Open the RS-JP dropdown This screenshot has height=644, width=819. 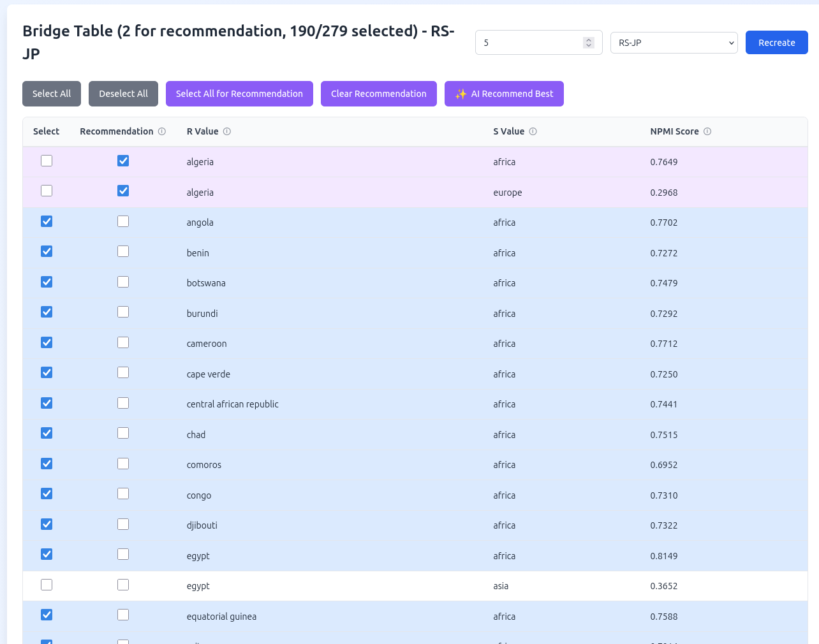[674, 43]
